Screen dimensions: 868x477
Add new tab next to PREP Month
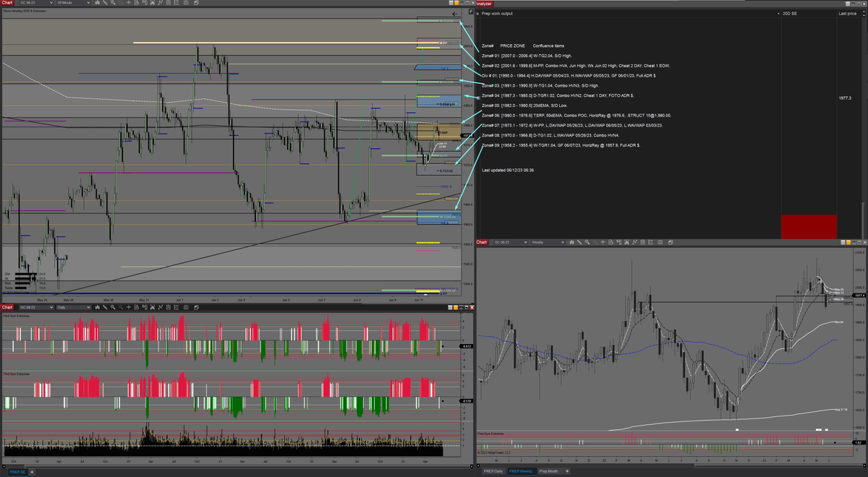[567, 471]
